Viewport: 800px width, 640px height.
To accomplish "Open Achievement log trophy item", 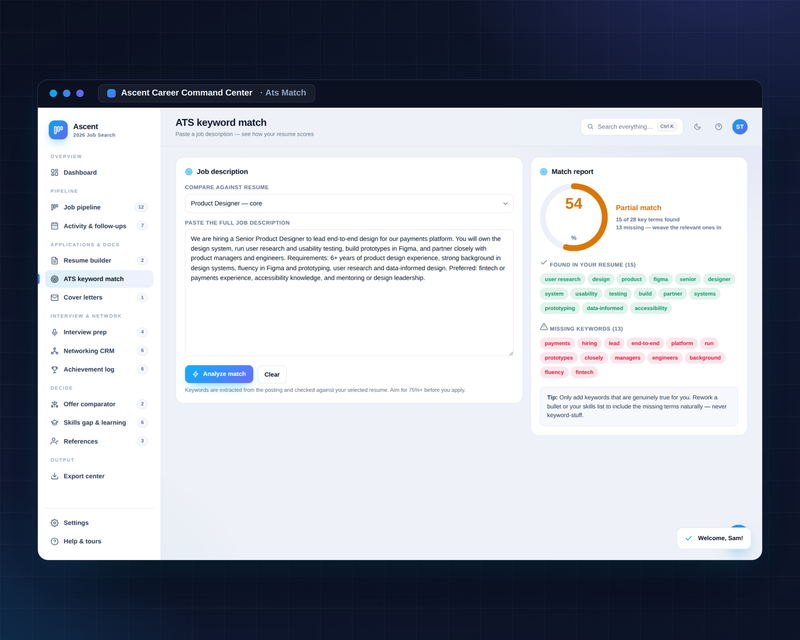I will [99, 369].
